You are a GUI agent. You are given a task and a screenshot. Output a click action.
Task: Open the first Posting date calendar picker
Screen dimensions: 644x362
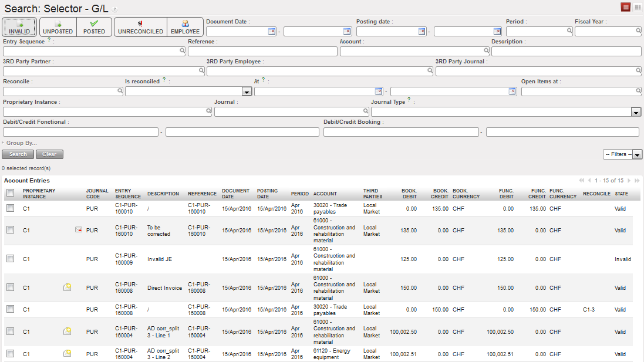tap(422, 32)
